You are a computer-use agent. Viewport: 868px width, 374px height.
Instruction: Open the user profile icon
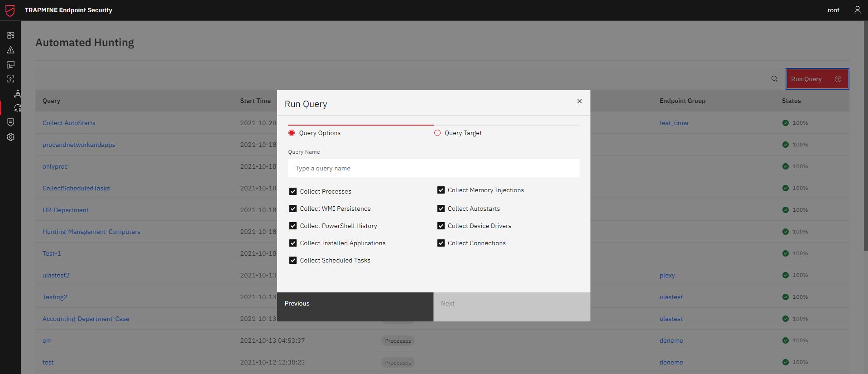pos(857,10)
